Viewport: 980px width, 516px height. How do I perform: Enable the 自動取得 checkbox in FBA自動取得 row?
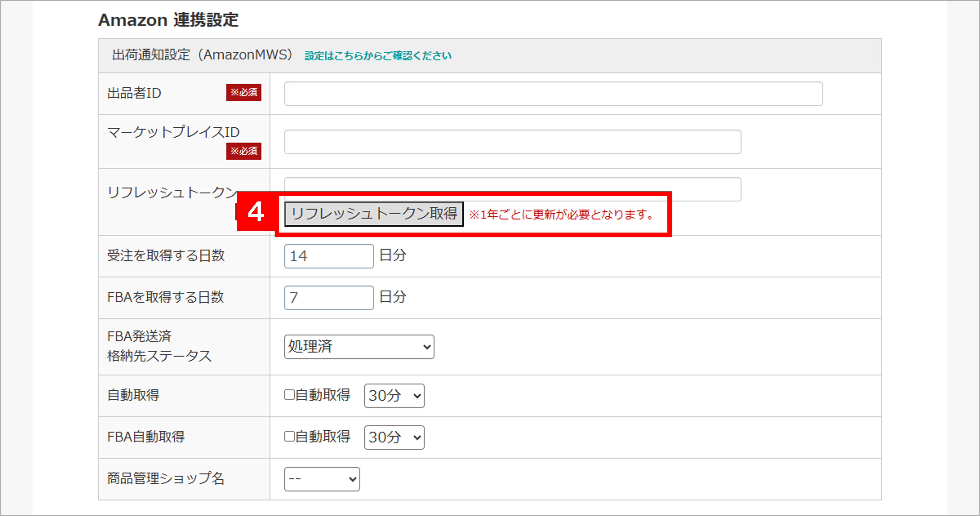pos(289,436)
